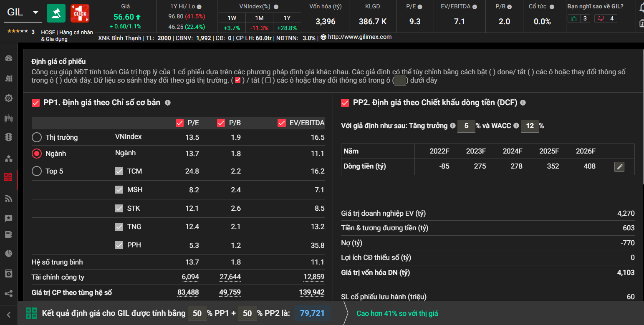Click the dashboard gauge sidebar icon
This screenshot has width=644, height=325.
[x=8, y=58]
